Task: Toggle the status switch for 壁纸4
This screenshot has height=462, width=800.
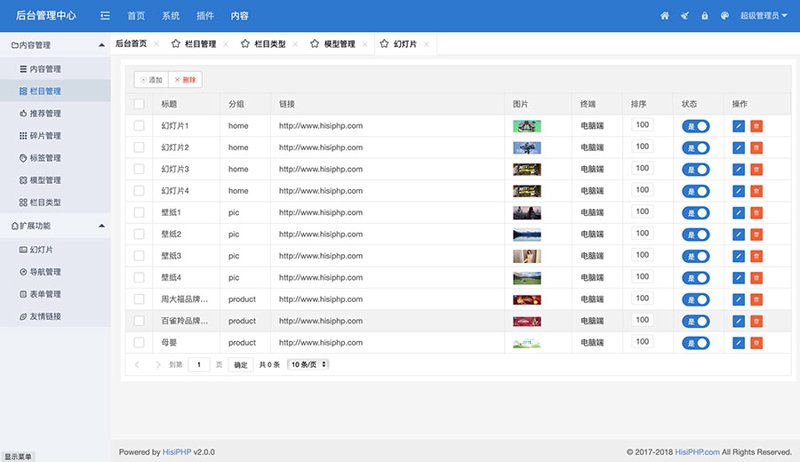Action: point(696,278)
